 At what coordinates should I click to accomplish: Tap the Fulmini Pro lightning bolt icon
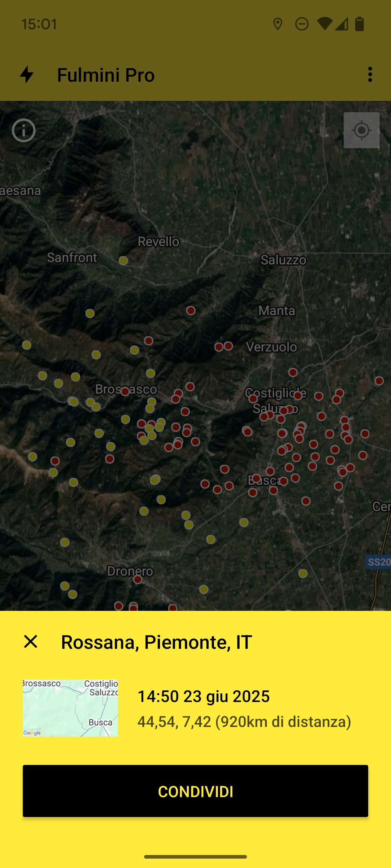click(x=26, y=75)
